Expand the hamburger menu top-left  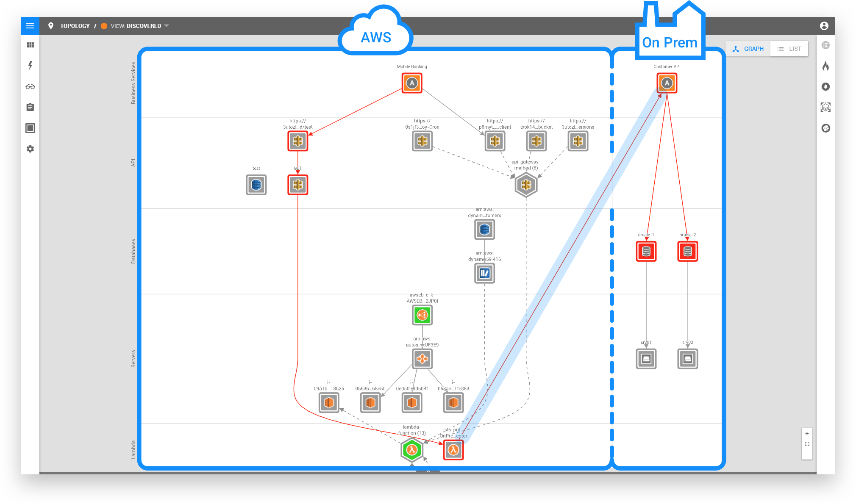click(30, 25)
